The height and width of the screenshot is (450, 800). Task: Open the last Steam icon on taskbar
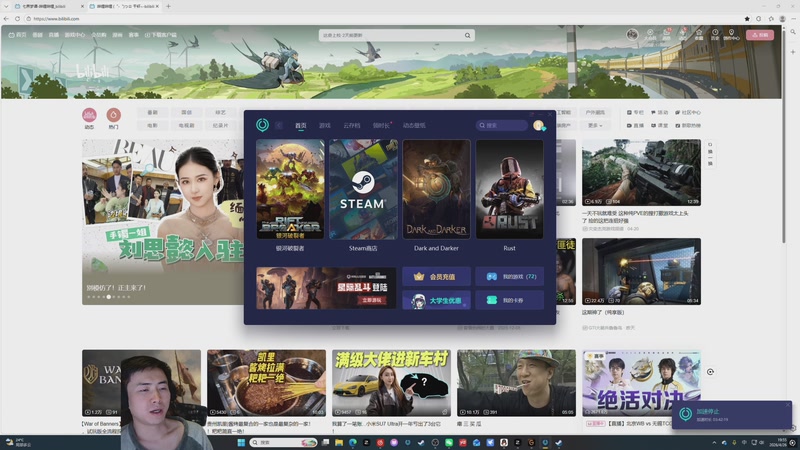click(559, 442)
